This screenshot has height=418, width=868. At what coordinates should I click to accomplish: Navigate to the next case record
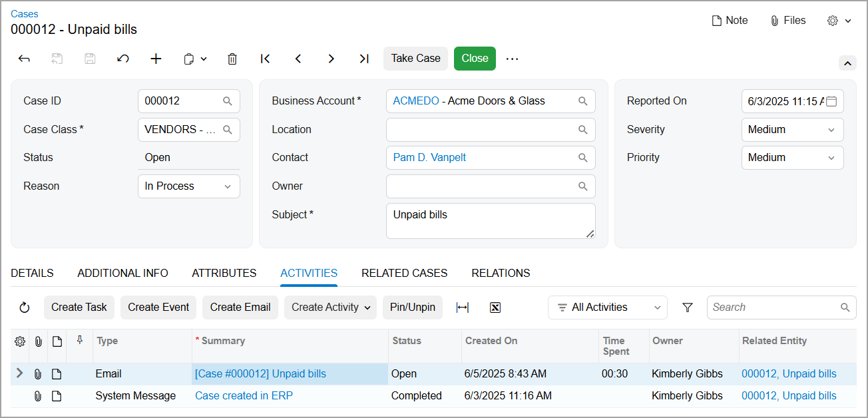[x=331, y=59]
